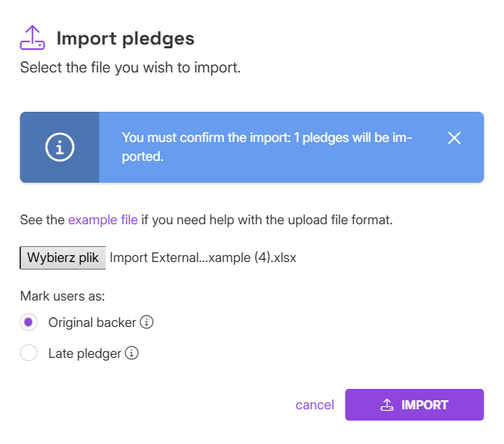
Task: Click info icon next to Original backer
Action: pos(148,322)
